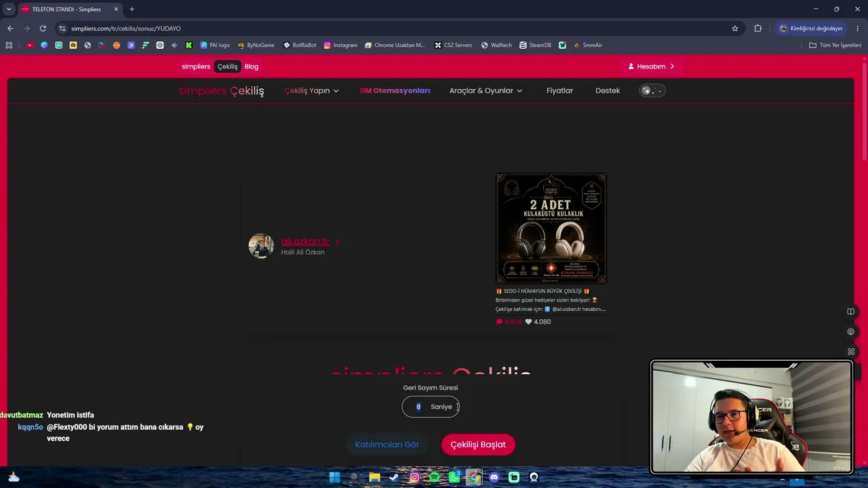Expand the Araçlar & Oyunlar dropdown

click(486, 91)
